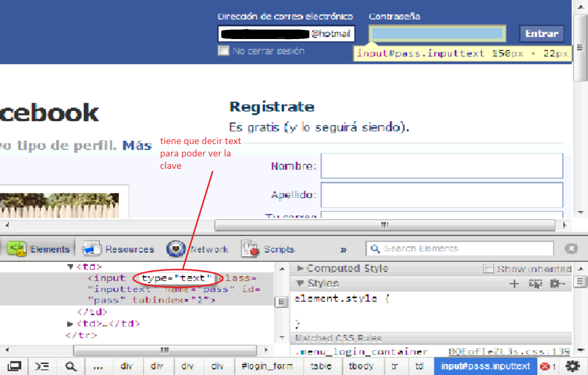Tick the No cerrar sesión checkbox
The height and width of the screenshot is (375, 588).
(x=223, y=51)
